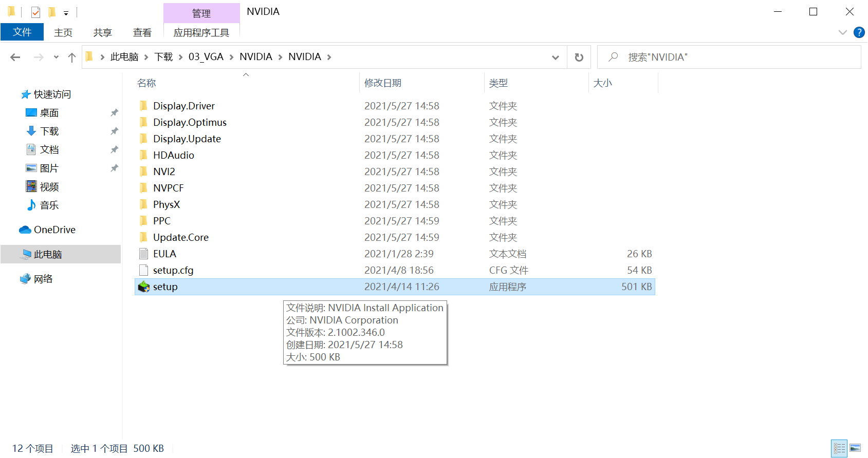This screenshot has height=458, width=868.
Task: Select the PPC folder icon
Action: coord(144,221)
